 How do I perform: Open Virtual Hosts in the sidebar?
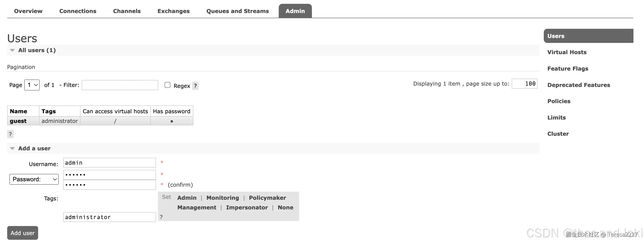click(x=567, y=52)
